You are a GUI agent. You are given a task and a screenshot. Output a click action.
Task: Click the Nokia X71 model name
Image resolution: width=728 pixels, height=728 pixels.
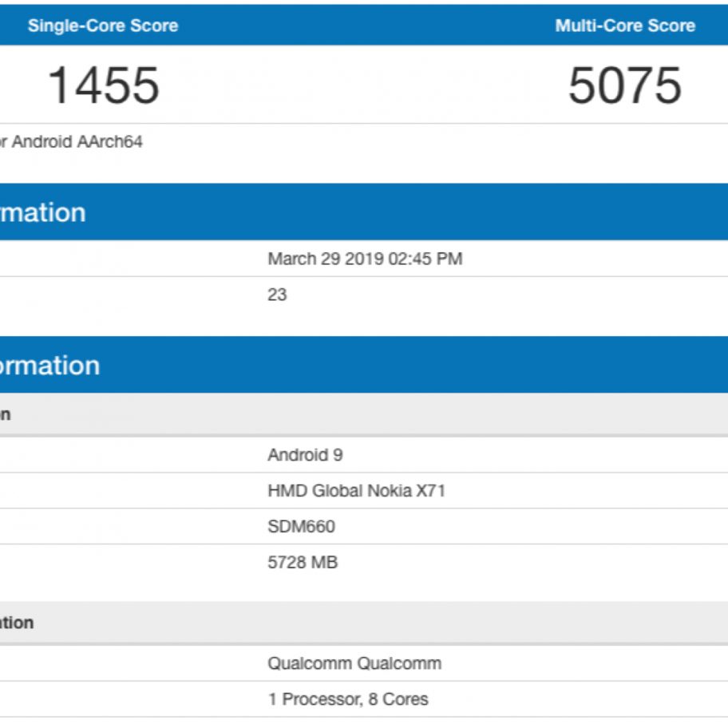(x=406, y=491)
